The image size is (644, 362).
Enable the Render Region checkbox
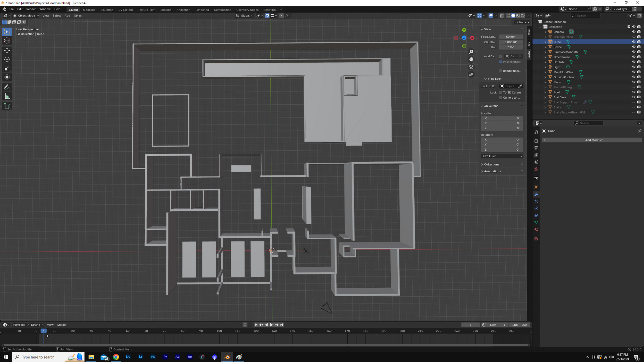coord(500,71)
